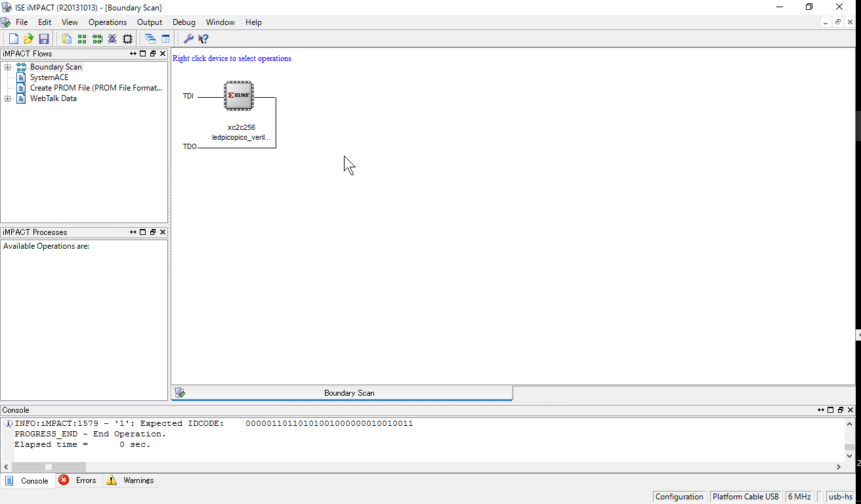Click the 6 MHz status entry

[799, 497]
